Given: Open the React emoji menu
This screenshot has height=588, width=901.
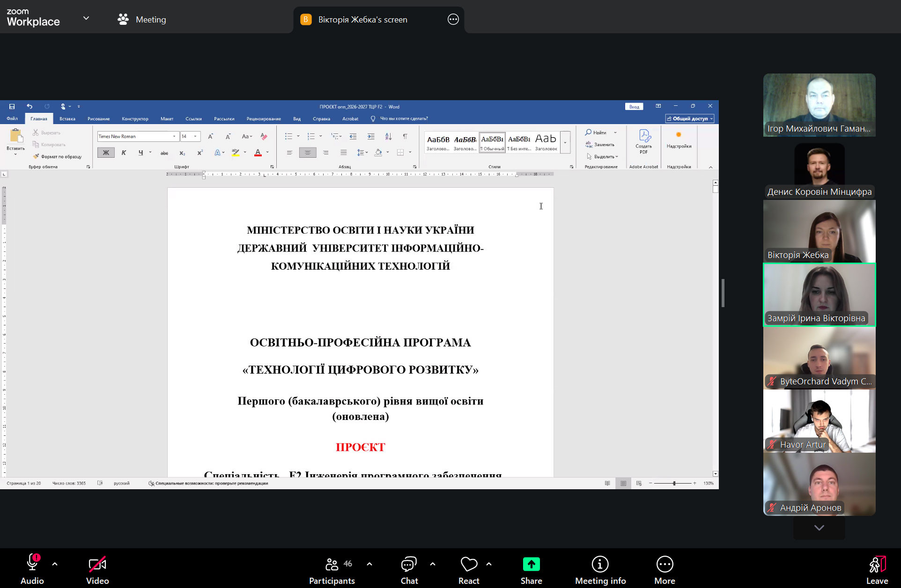Looking at the screenshot, I should (469, 565).
